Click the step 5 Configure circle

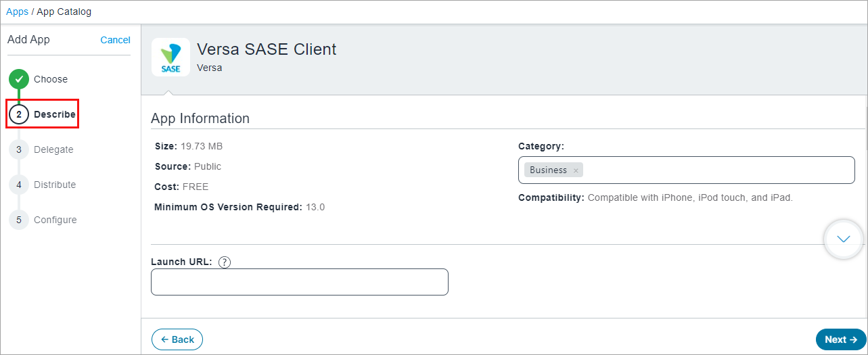(19, 220)
